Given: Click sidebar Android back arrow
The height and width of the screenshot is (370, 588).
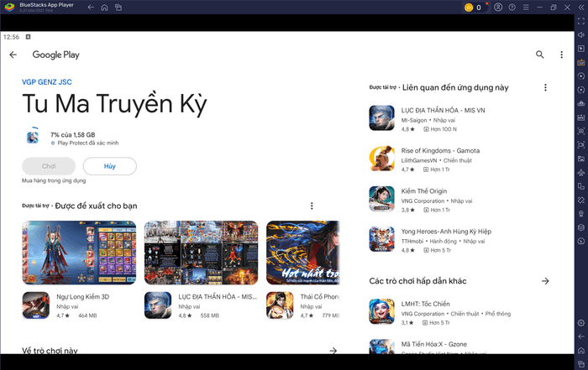Looking at the screenshot, I should (581, 336).
